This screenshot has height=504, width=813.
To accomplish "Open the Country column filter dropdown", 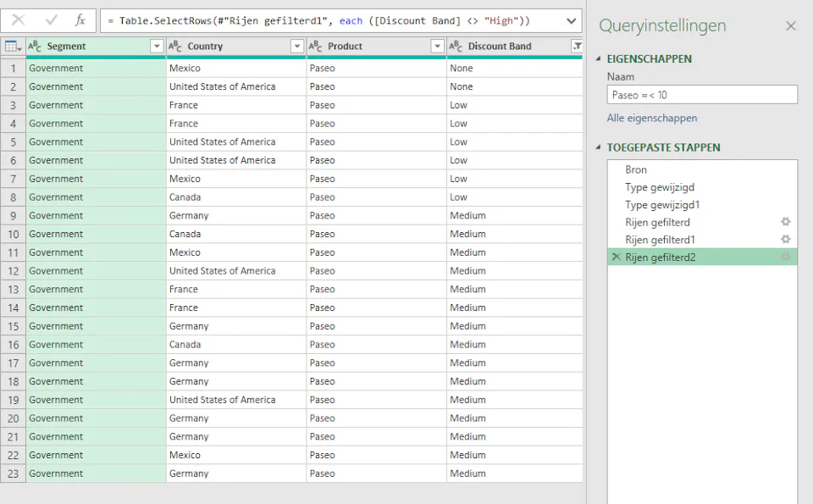I will point(297,45).
